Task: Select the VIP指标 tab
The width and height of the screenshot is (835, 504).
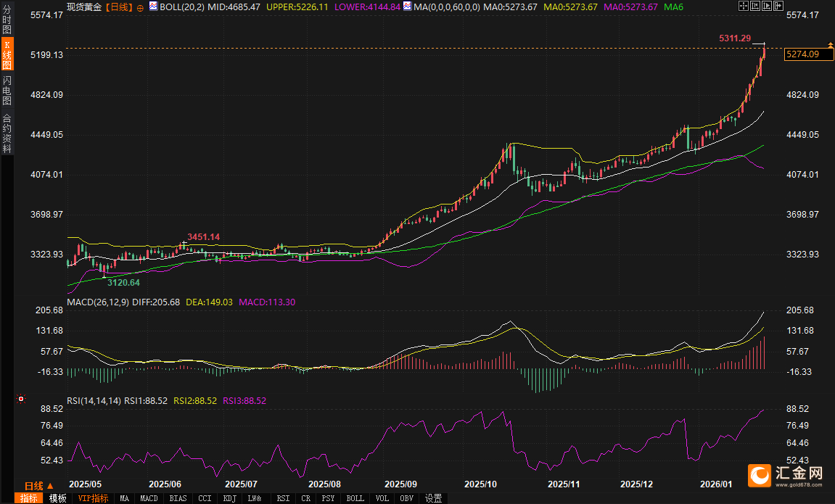Action: [x=93, y=498]
